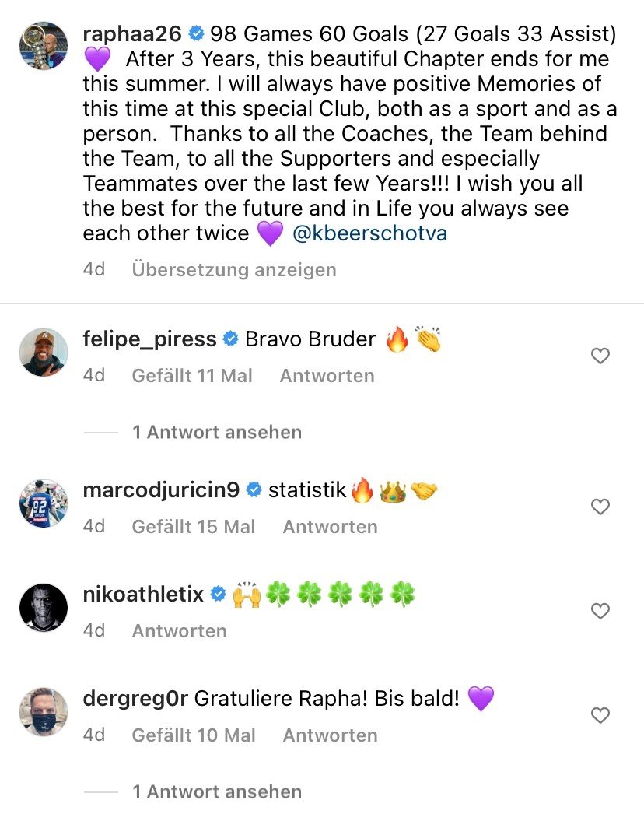Open felipe_piress's profile avatar
The width and height of the screenshot is (644, 828).
tap(44, 353)
